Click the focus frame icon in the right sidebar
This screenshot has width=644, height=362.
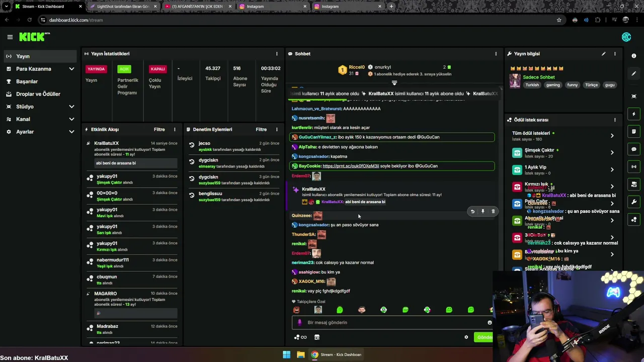634,96
